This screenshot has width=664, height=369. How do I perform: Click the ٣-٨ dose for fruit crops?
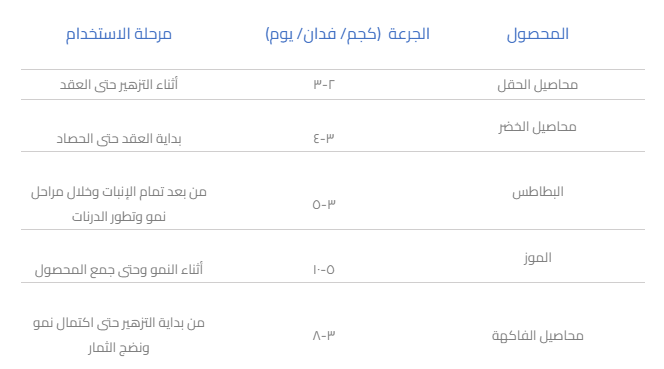point(324,336)
